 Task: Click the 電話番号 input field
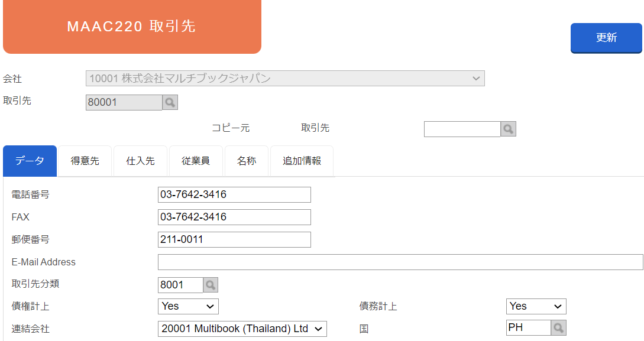[235, 194]
